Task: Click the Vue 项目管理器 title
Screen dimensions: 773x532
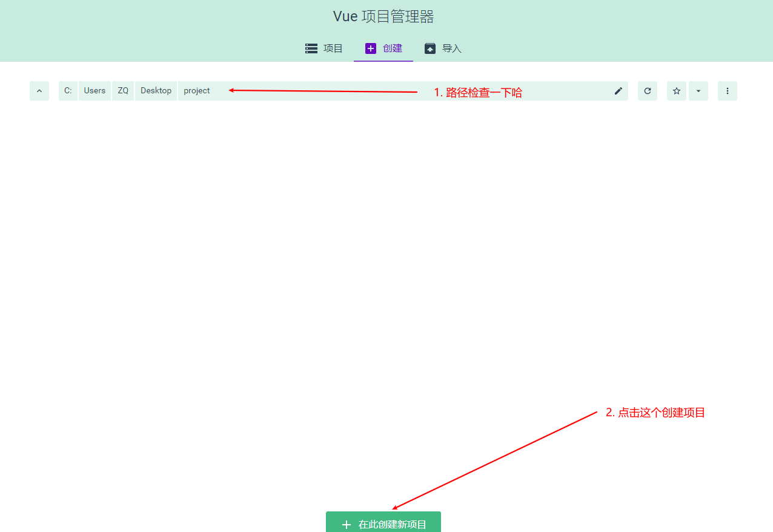Action: click(x=383, y=16)
